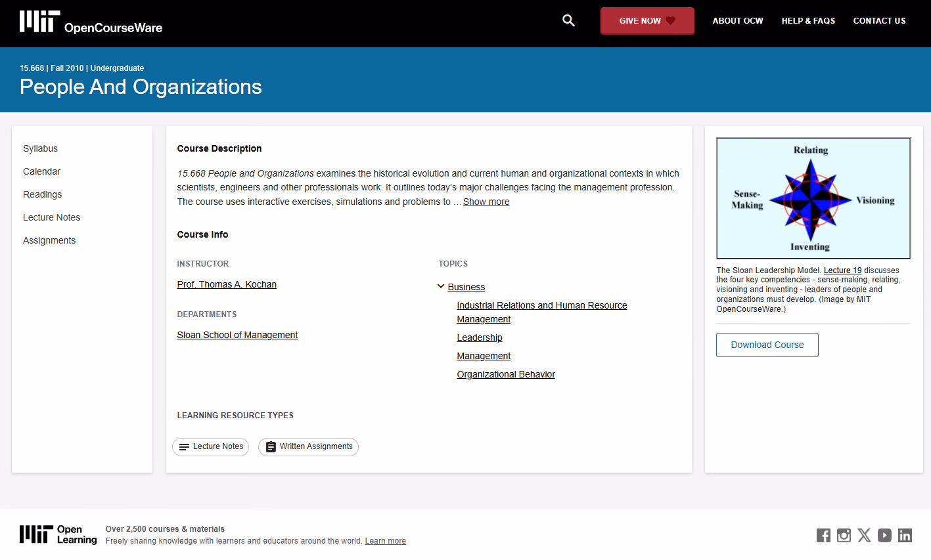View the Lecture Notes page
Screen dimensions: 931x560
[x=51, y=217]
